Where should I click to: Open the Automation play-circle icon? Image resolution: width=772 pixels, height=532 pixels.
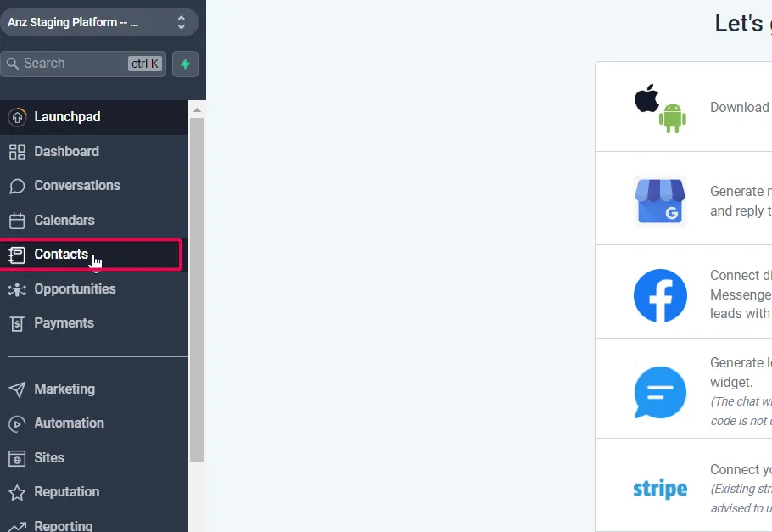click(x=17, y=423)
